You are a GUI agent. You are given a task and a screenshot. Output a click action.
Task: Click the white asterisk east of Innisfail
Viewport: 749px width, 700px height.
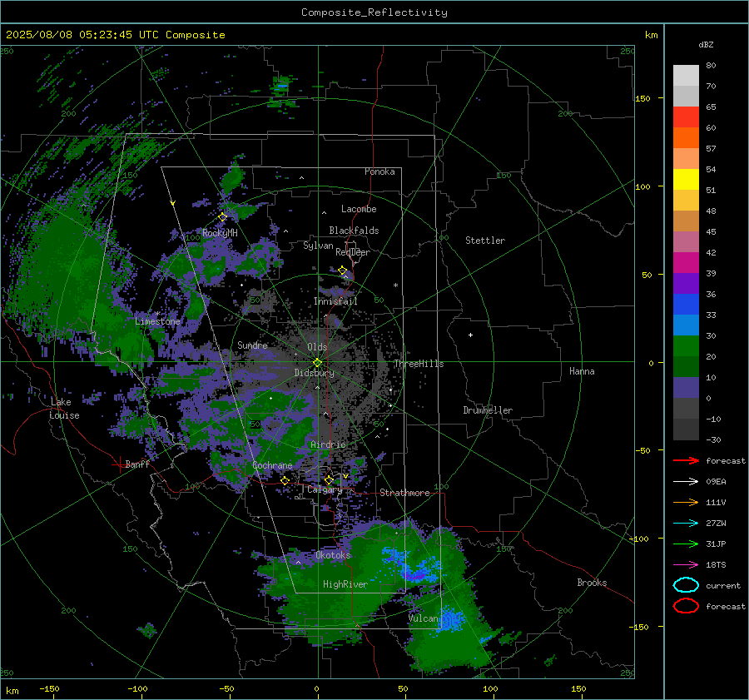coord(395,285)
